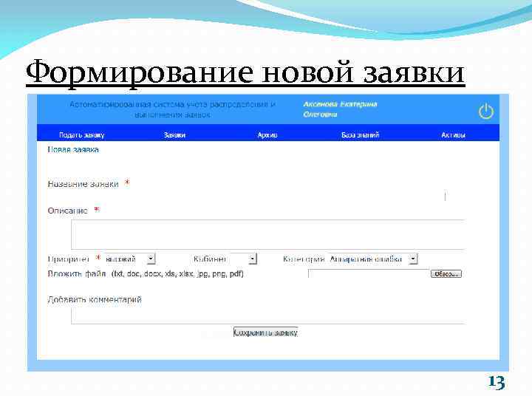Click the Обзор browse button
532x399 pixels.
tap(446, 273)
